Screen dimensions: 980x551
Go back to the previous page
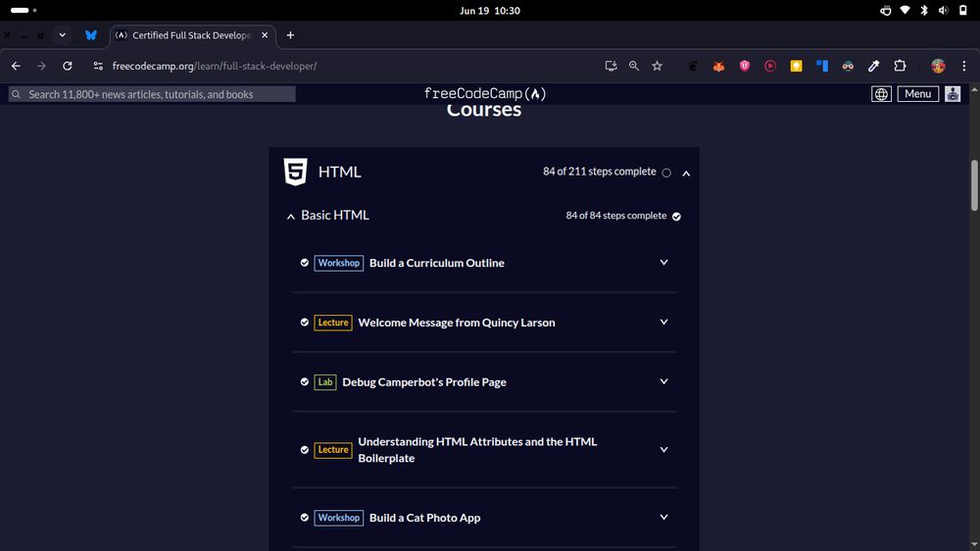17,66
